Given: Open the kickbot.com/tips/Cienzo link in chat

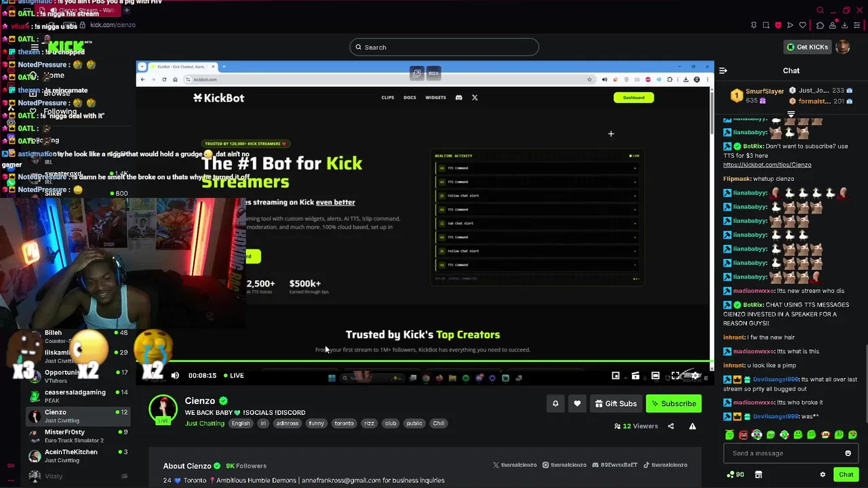Looking at the screenshot, I should click(767, 165).
